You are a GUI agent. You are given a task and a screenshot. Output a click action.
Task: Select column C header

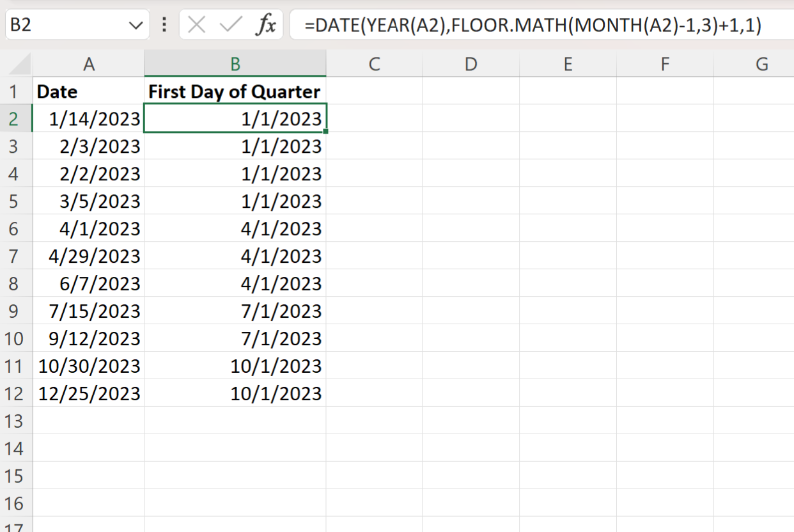374,64
